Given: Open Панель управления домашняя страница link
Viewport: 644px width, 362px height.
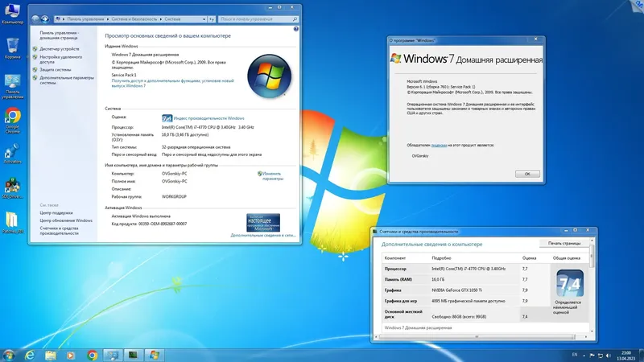Looking at the screenshot, I should (59, 35).
